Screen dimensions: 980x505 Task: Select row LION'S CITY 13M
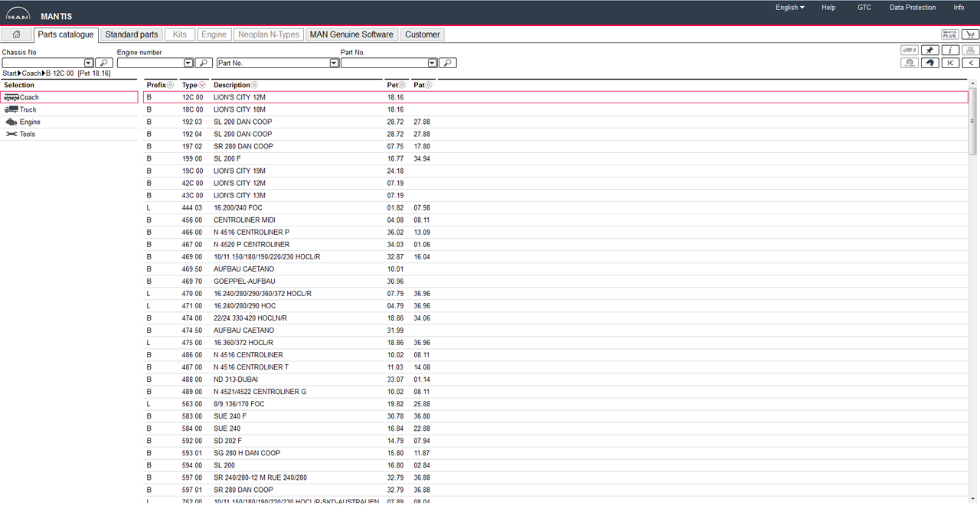(x=556, y=195)
